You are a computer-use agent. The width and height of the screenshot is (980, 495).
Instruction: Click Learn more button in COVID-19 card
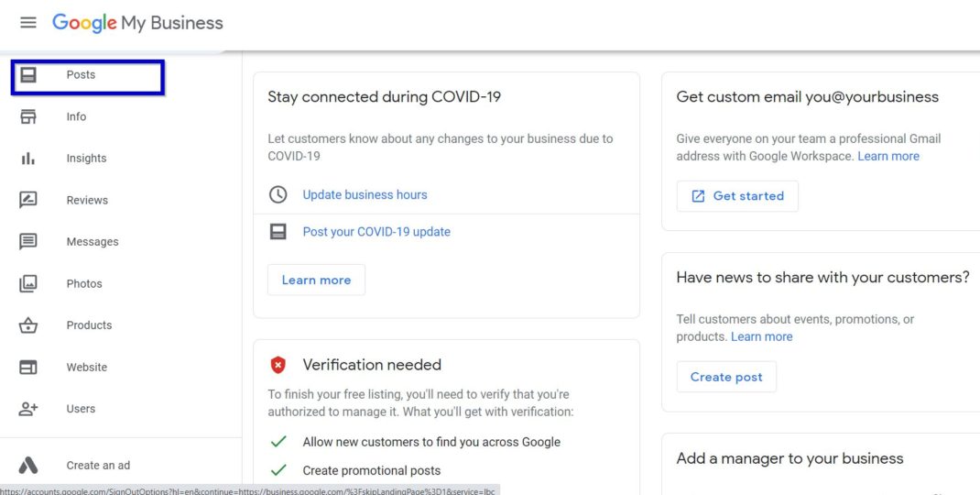[316, 280]
